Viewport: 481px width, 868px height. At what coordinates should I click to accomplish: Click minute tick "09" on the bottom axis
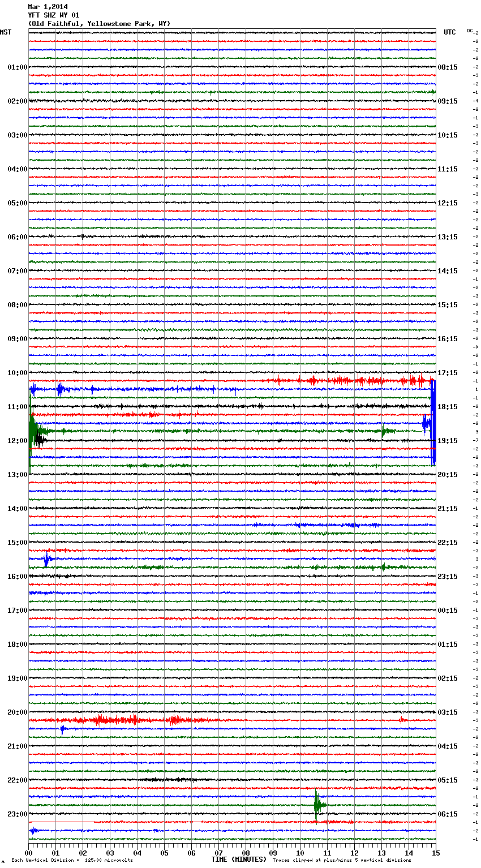[x=273, y=853]
